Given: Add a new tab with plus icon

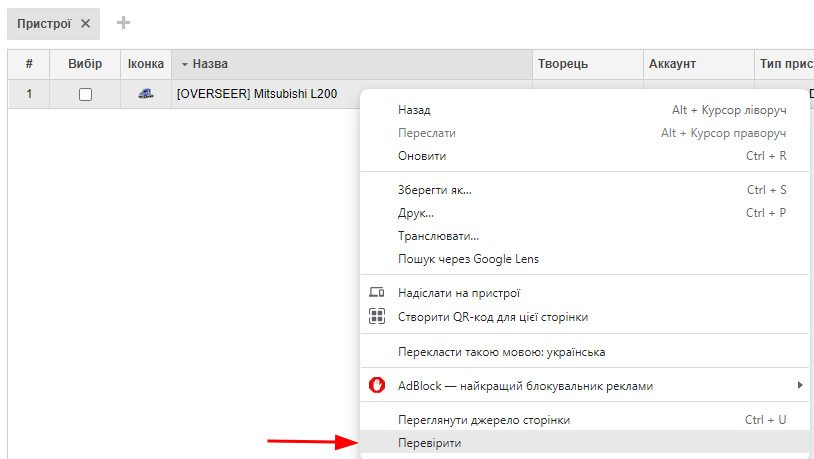Looking at the screenshot, I should [123, 23].
